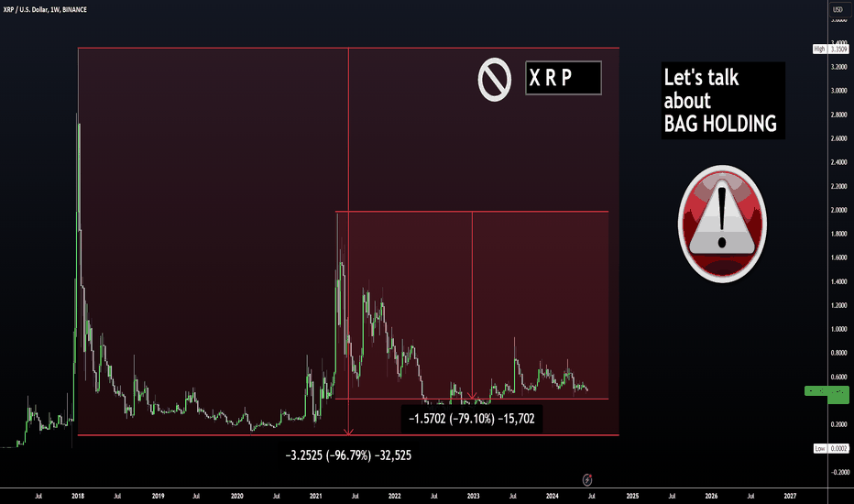Image resolution: width=854 pixels, height=504 pixels.
Task: Click the 1.6000 price axis label
Action: pos(838,257)
